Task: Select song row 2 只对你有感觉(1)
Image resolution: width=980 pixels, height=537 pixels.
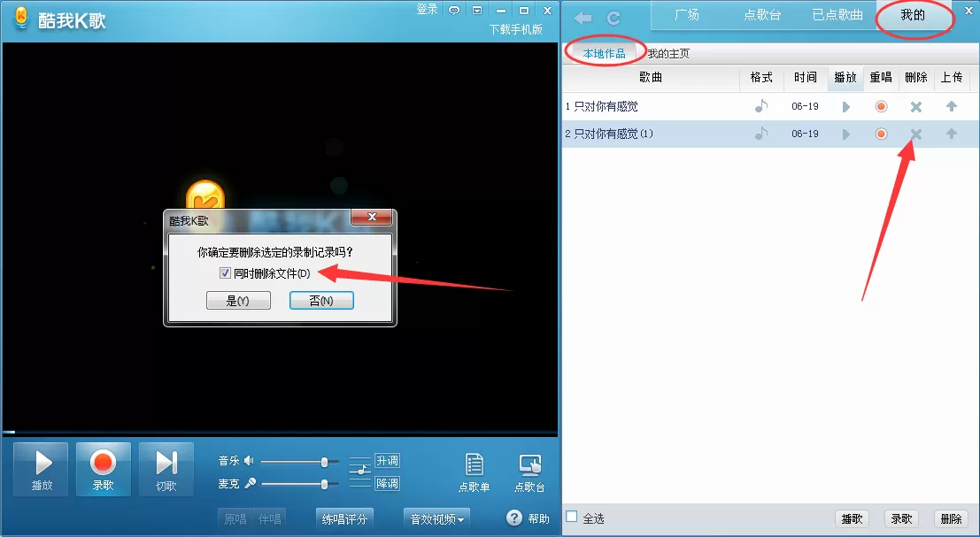Action: [770, 134]
